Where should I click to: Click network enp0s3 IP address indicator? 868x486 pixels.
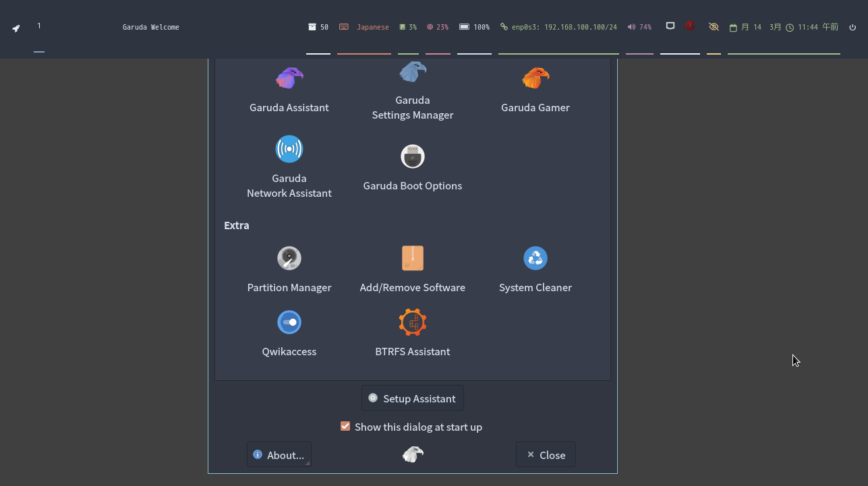pyautogui.click(x=558, y=27)
